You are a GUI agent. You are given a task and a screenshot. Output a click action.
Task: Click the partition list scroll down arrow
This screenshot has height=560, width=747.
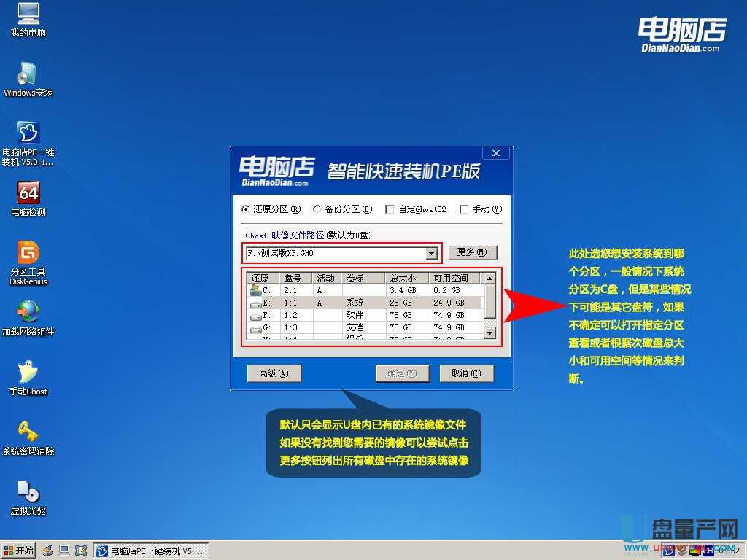pos(489,332)
